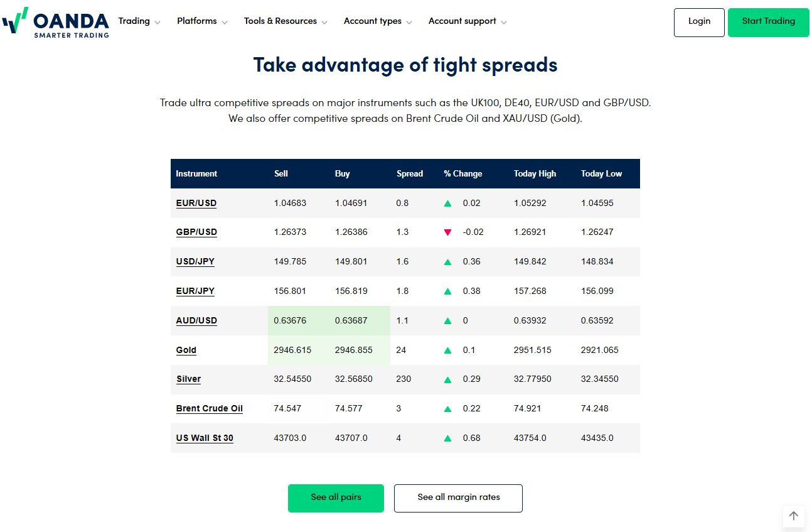The image size is (812, 532).
Task: Click EUR/USD sell price 1.04683
Action: 291,204
